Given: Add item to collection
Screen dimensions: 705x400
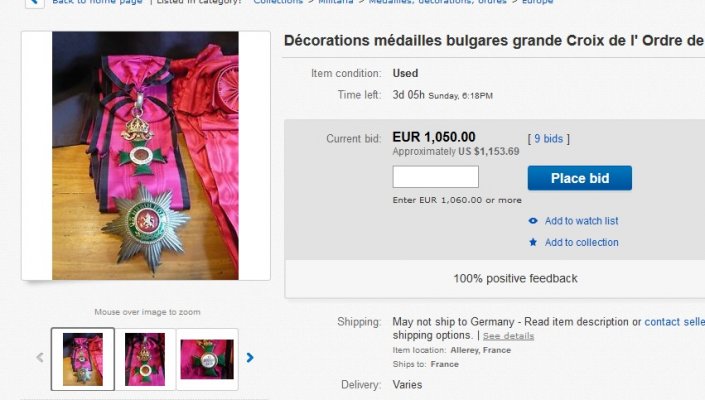Looking at the screenshot, I should point(581,242).
